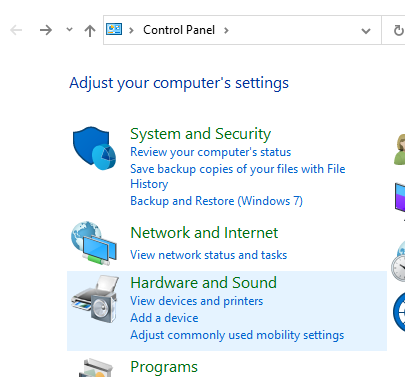This screenshot has height=377, width=405.
Task: Click the Forward arrow navigation button
Action: tap(46, 30)
